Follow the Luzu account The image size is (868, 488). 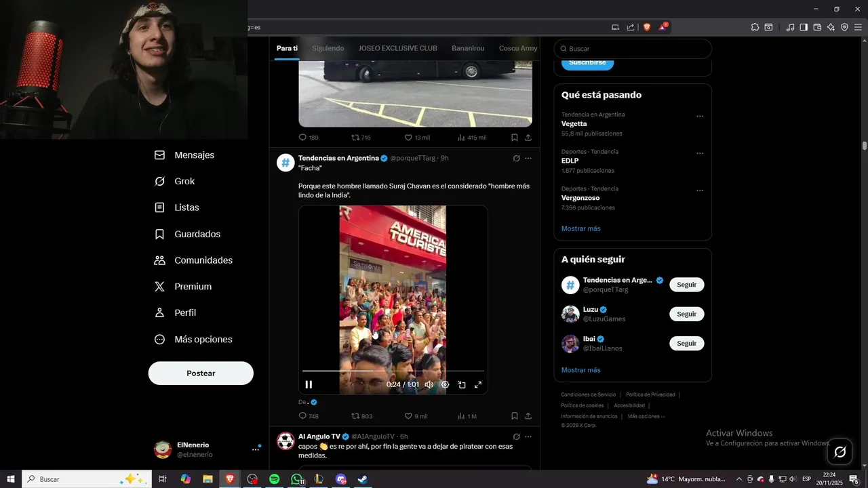[687, 314]
